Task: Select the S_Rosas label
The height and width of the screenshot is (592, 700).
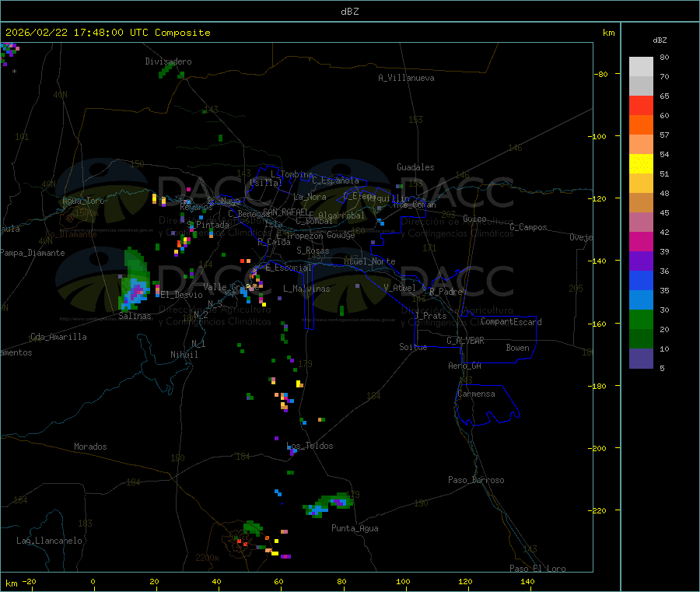Action: [x=313, y=250]
